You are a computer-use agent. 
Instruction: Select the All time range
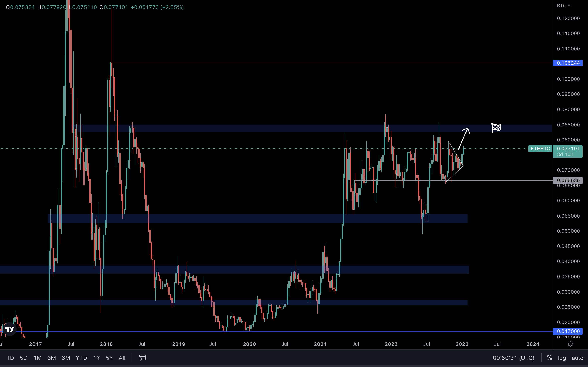(122, 358)
